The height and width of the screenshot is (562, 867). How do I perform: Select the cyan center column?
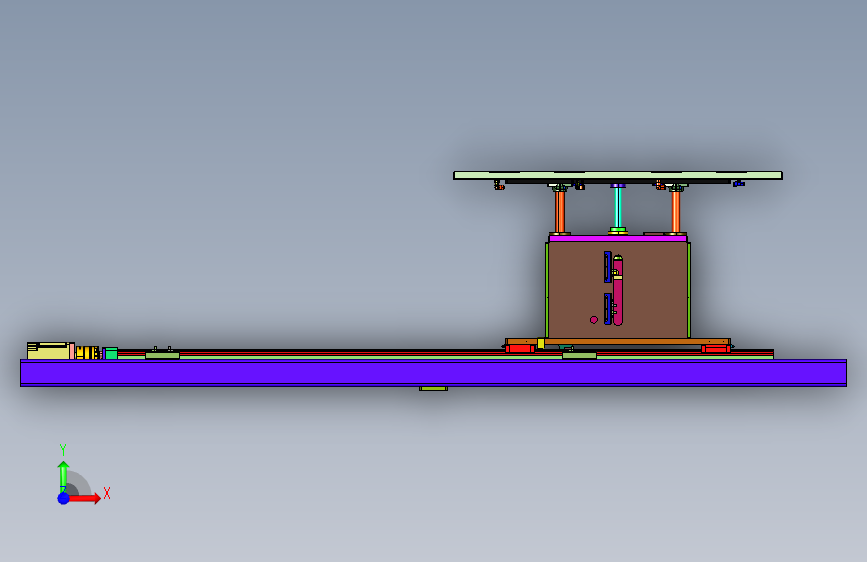pos(618,207)
